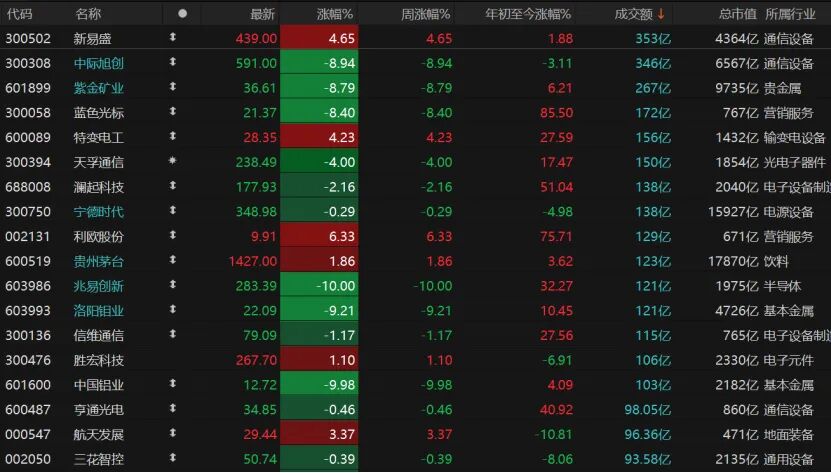Click the marker icon beside 新易盛

tap(172, 38)
